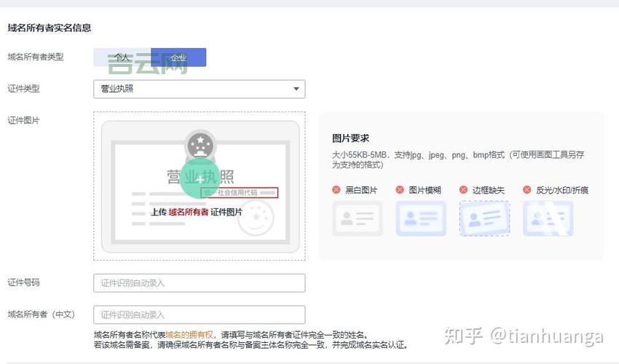Click the 域名所有者实名信息 section title
This screenshot has height=364, width=619.
[x=50, y=28]
